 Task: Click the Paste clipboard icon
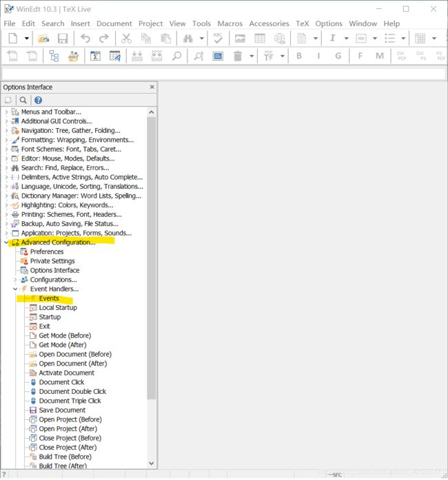pos(166,39)
